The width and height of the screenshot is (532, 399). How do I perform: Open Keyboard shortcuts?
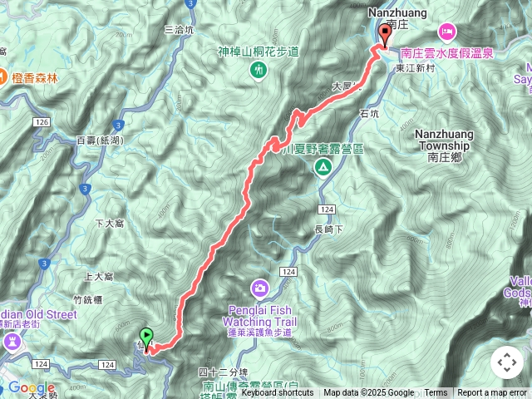point(278,393)
